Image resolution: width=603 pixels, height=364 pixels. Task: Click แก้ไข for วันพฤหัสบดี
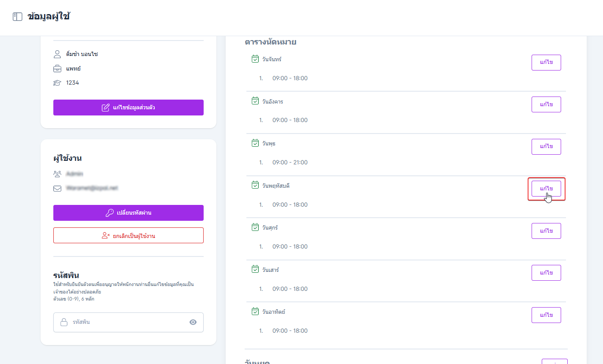[x=546, y=189]
